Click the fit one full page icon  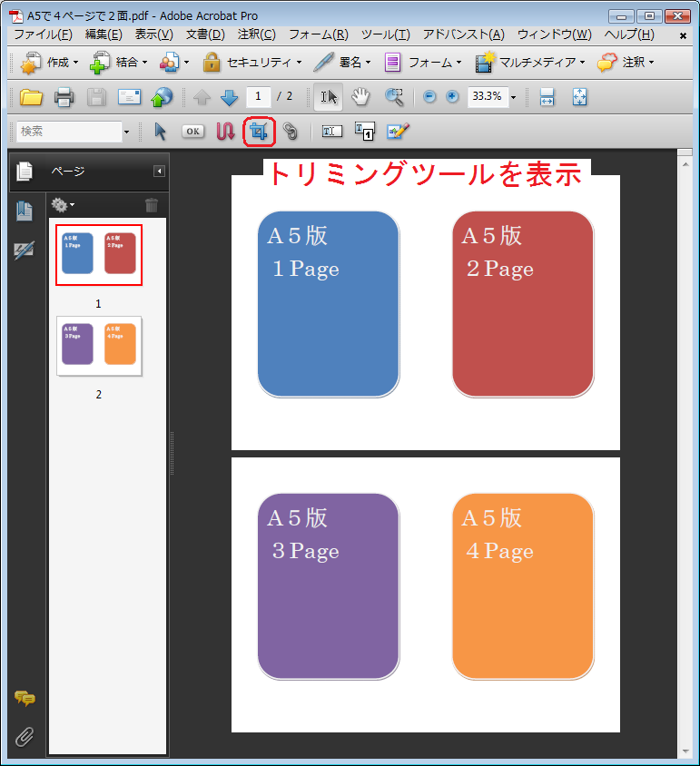coord(579,97)
